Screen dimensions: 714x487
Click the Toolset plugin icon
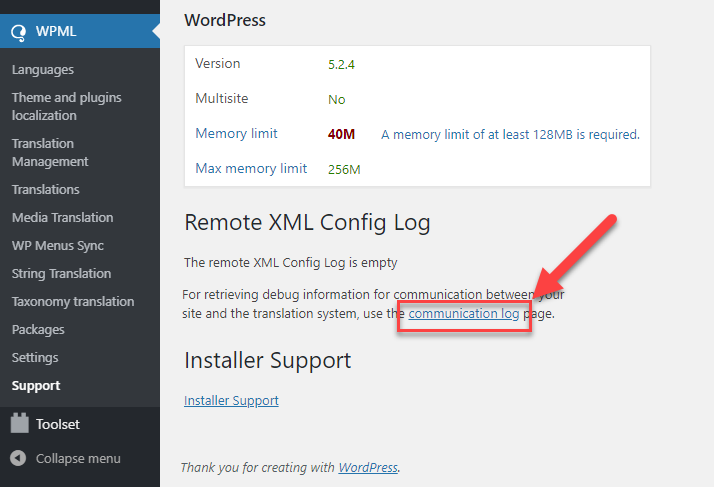[20, 423]
